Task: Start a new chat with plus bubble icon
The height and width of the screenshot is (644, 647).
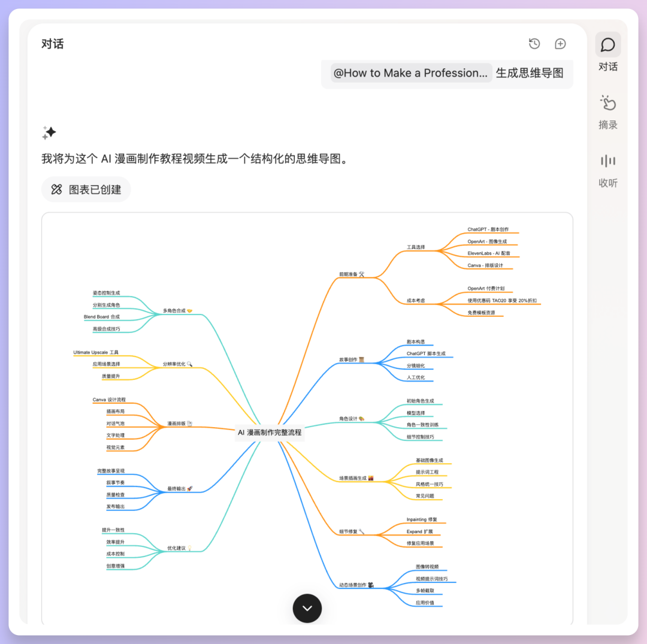Action: [560, 44]
